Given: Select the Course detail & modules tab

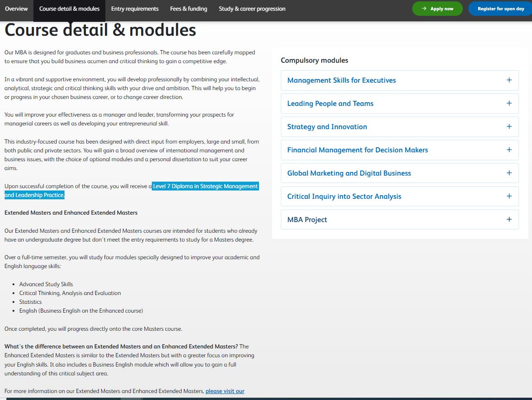Looking at the screenshot, I should click(69, 9).
